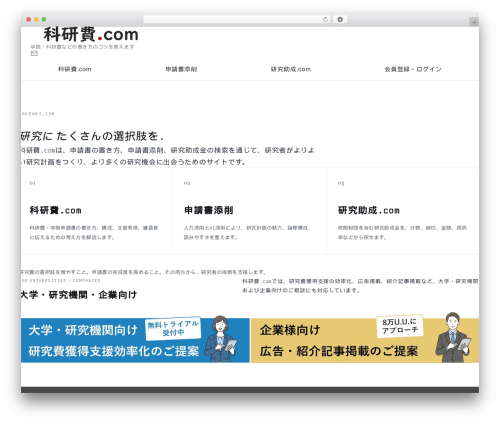Image resolution: width=500 pixels, height=423 pixels.
Task: Click the 8万U.U.にアプローチ badge
Action: point(400,326)
